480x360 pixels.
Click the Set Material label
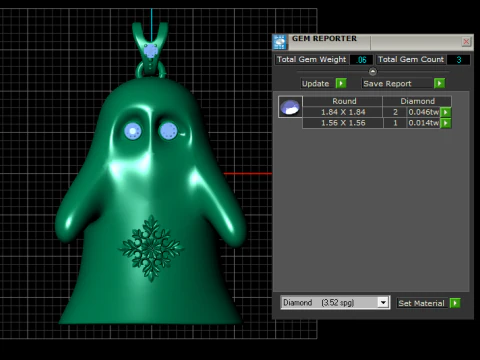(421, 303)
